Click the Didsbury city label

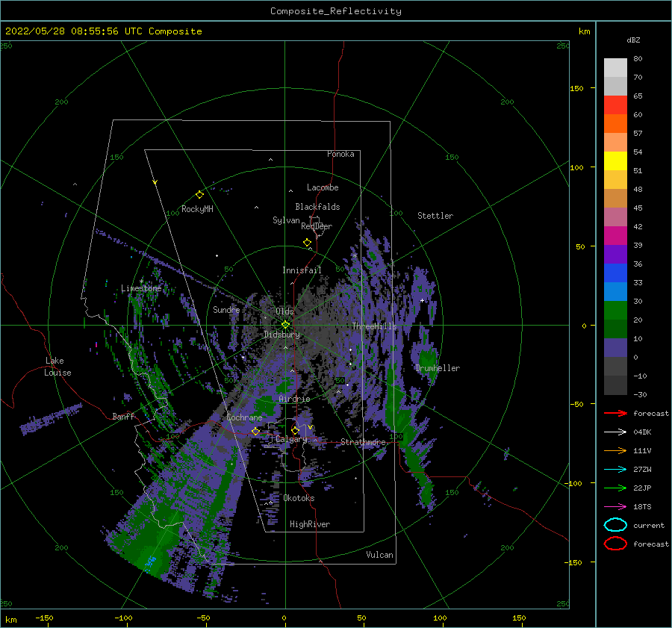click(x=282, y=335)
